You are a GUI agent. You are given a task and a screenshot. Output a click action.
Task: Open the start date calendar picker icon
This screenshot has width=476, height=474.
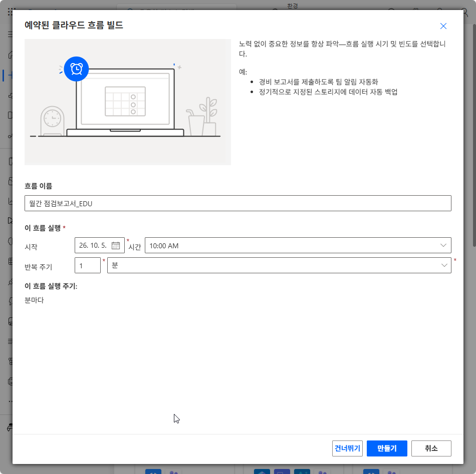click(116, 245)
